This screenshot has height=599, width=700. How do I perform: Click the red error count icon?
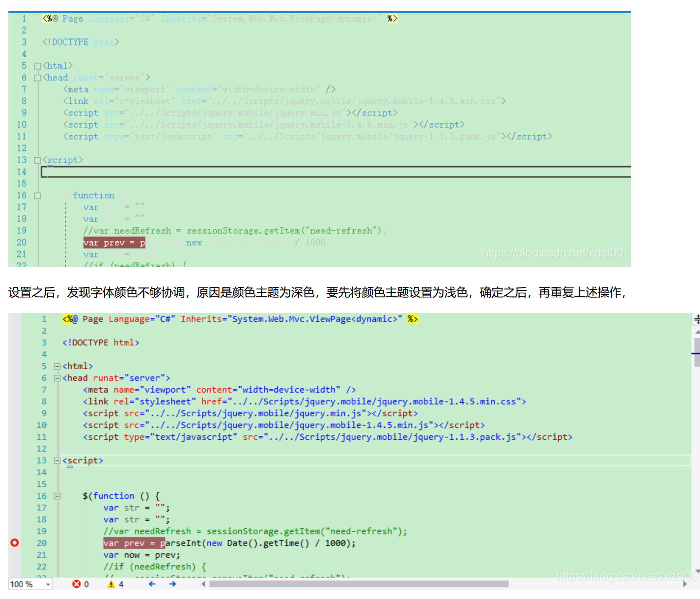[x=76, y=584]
